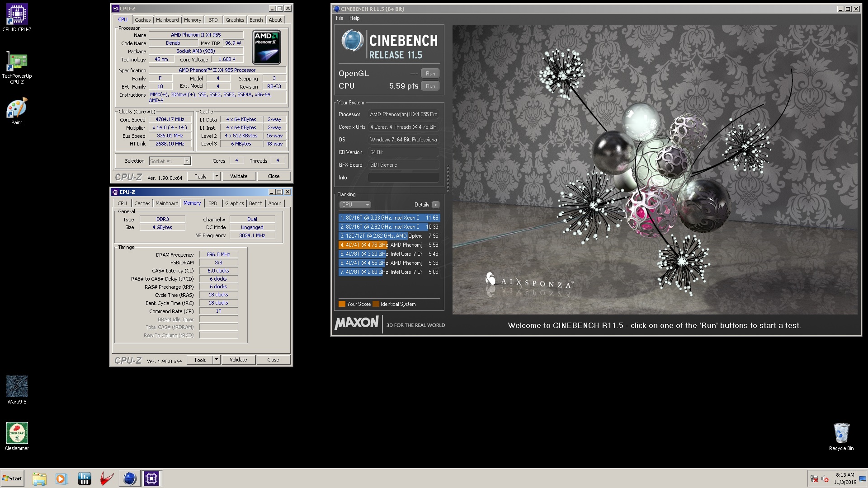868x488 pixels.
Task: Click the Windows Start button
Action: tap(13, 479)
